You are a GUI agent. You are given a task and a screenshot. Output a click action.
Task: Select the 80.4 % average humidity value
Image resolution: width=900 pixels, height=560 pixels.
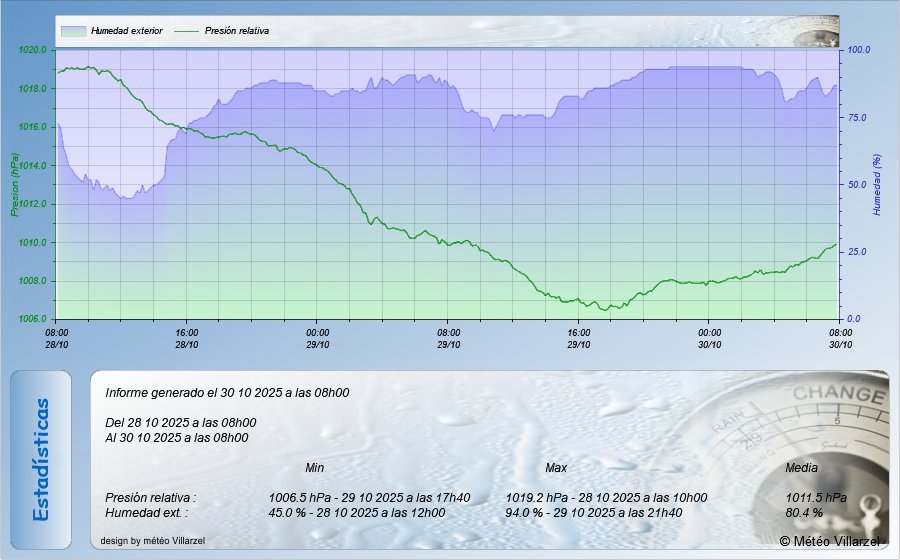(804, 512)
